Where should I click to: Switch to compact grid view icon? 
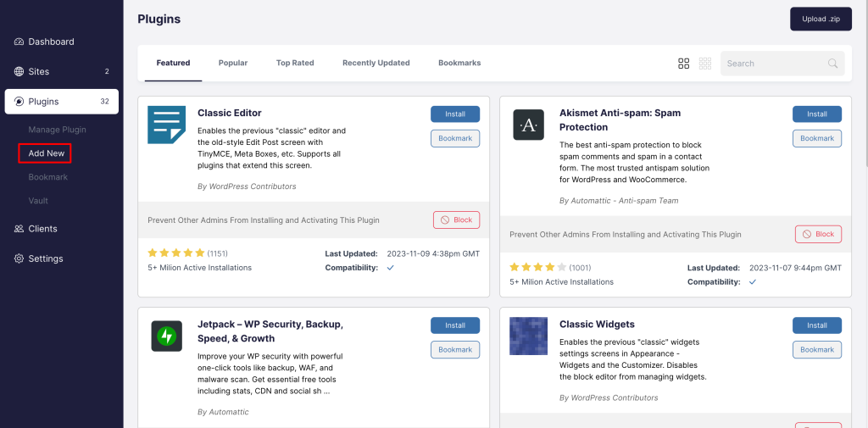tap(704, 63)
